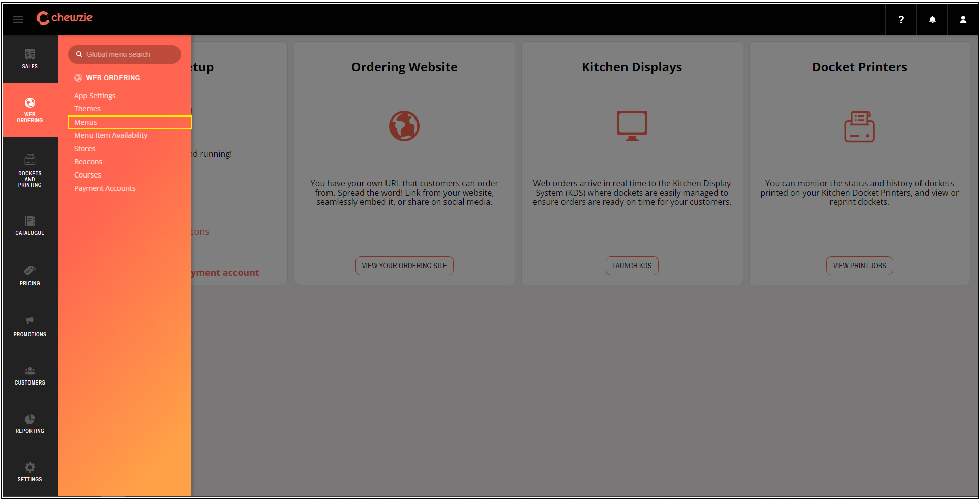Open Payment Accounts in the submenu
Screen dimensions: 980x501
[x=105, y=188]
